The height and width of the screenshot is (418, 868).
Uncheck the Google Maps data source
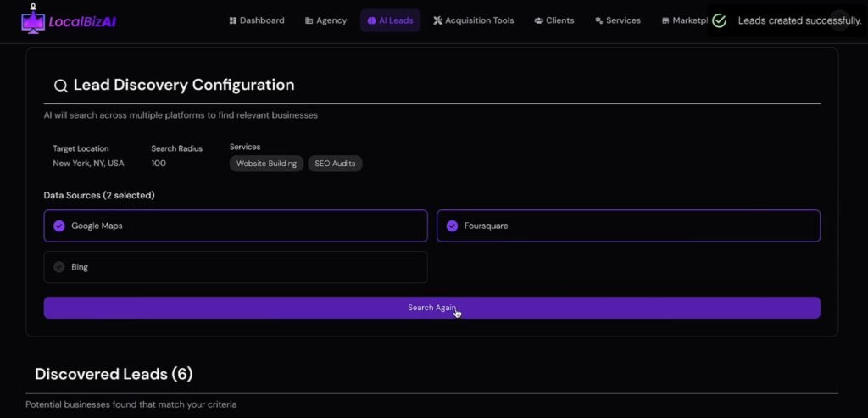click(58, 226)
